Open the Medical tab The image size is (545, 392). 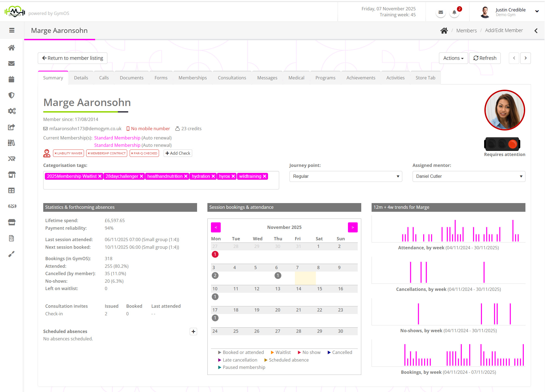tap(296, 78)
